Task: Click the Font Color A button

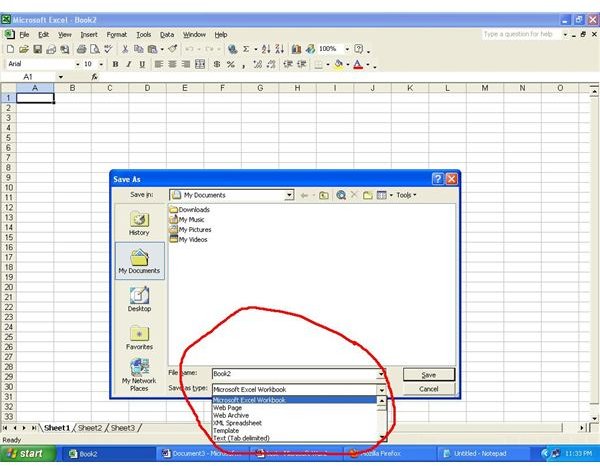Action: point(358,64)
